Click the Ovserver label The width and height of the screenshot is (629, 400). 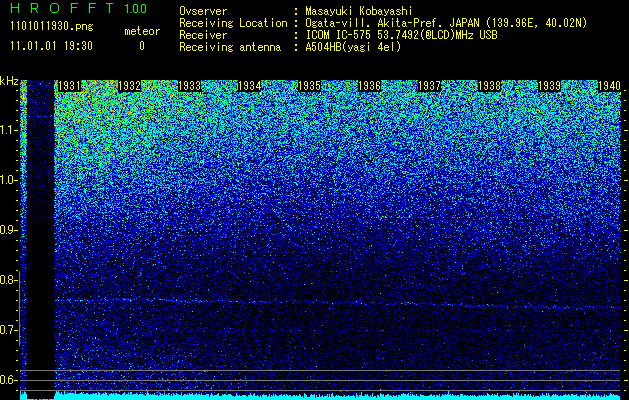pyautogui.click(x=203, y=12)
